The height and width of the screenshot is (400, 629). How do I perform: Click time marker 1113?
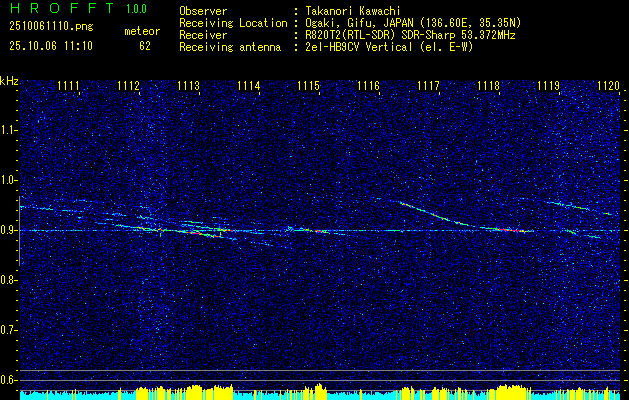(188, 86)
